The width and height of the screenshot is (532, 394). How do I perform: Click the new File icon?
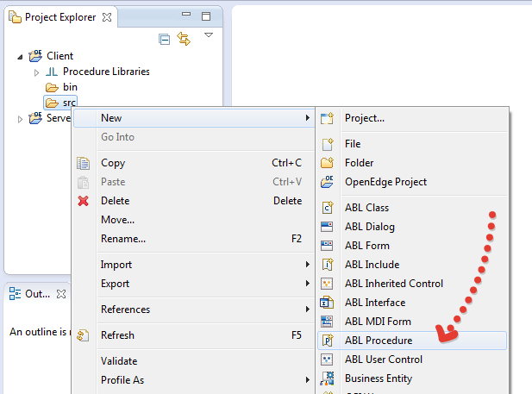pyautogui.click(x=328, y=144)
